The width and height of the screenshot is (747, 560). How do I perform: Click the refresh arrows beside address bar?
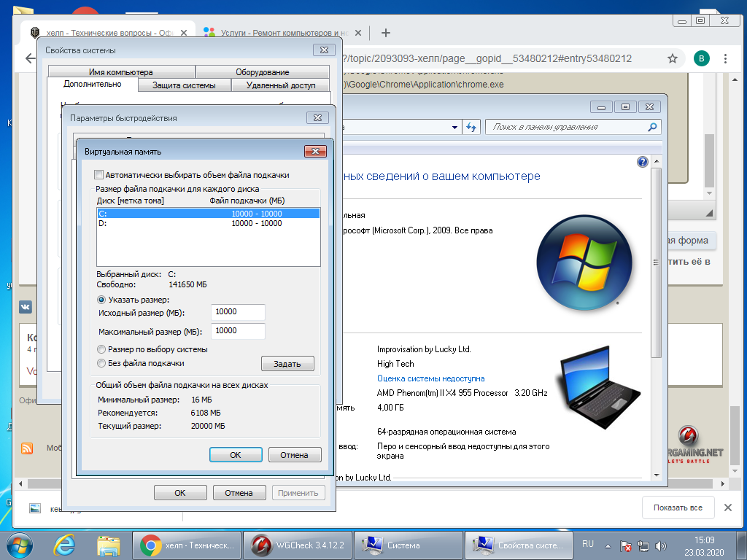pos(471,127)
